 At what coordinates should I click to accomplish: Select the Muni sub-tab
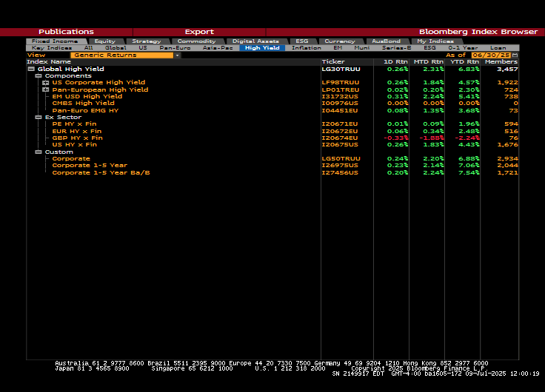[362, 48]
